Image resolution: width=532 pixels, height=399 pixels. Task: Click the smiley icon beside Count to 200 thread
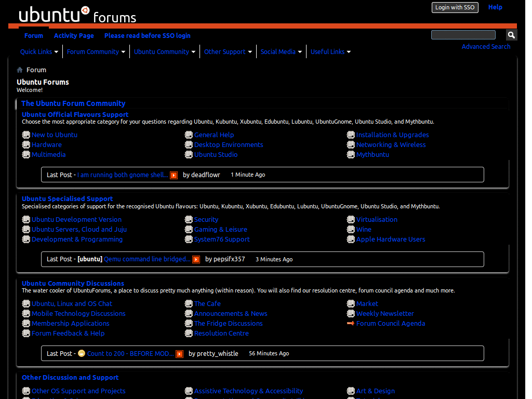coord(81,353)
